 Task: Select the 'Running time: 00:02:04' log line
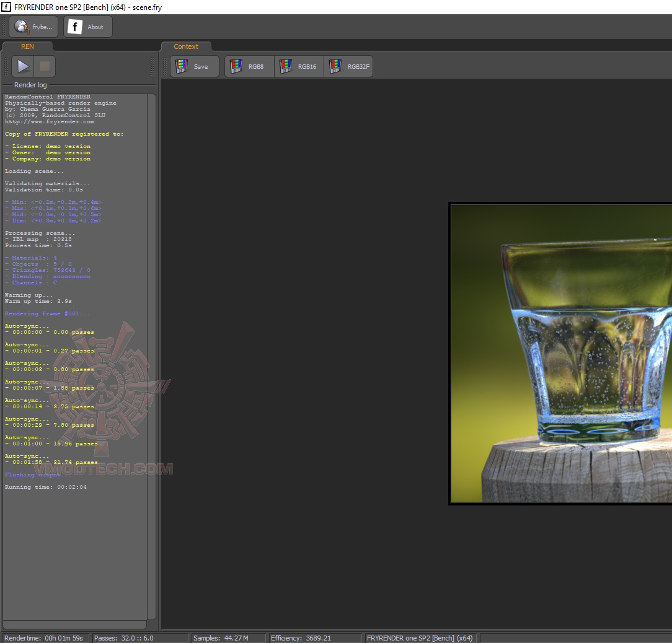[45, 487]
